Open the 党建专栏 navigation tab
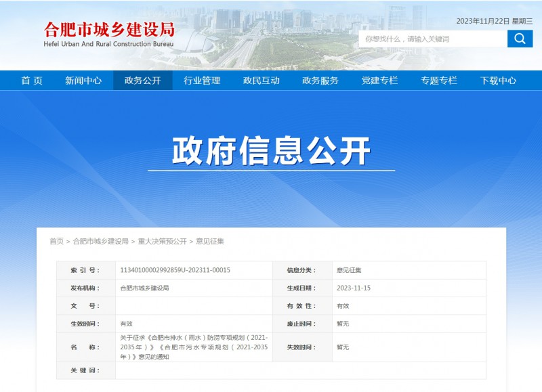This screenshot has width=542, height=392. point(379,81)
